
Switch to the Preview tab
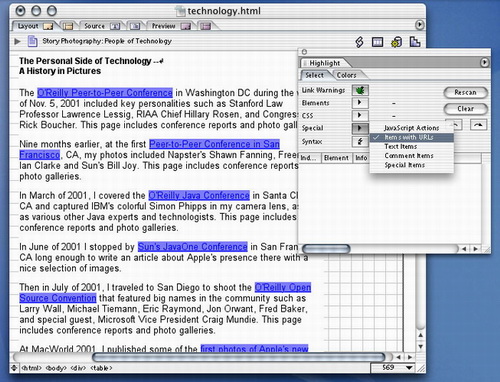[x=171, y=26]
